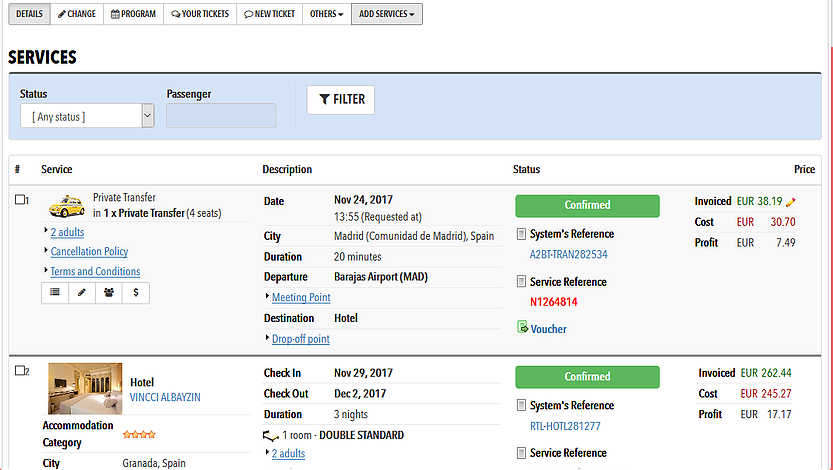Screen dimensions: 833x470
Task: Click System's Reference icon in hotel row
Action: click(521, 405)
